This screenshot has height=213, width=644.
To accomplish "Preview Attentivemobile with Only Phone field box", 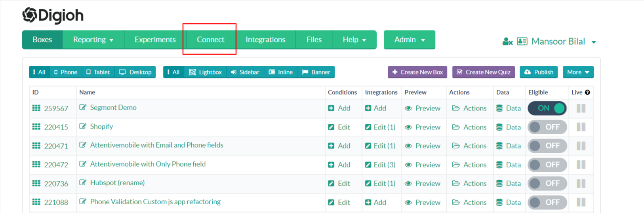I will click(423, 165).
